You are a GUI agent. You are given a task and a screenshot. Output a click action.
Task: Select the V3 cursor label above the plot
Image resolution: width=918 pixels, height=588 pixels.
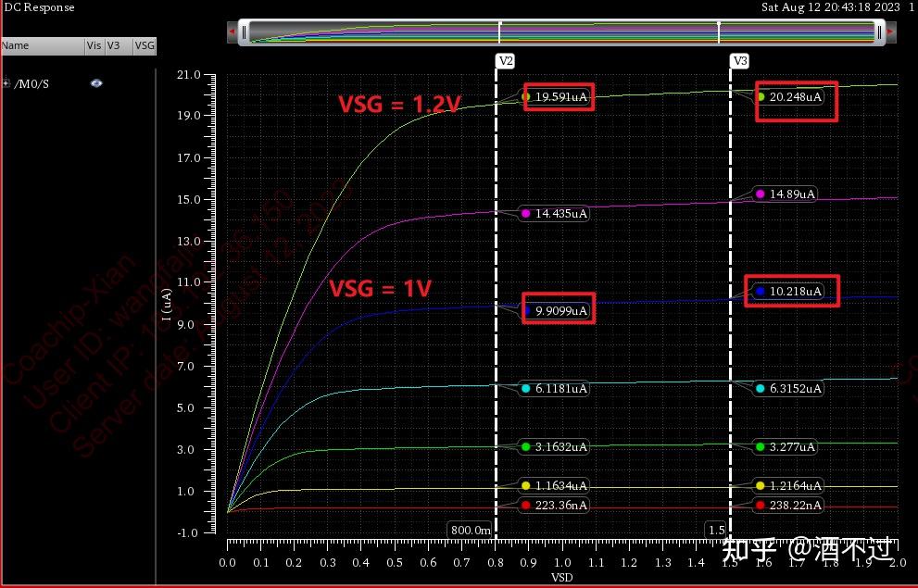click(739, 61)
